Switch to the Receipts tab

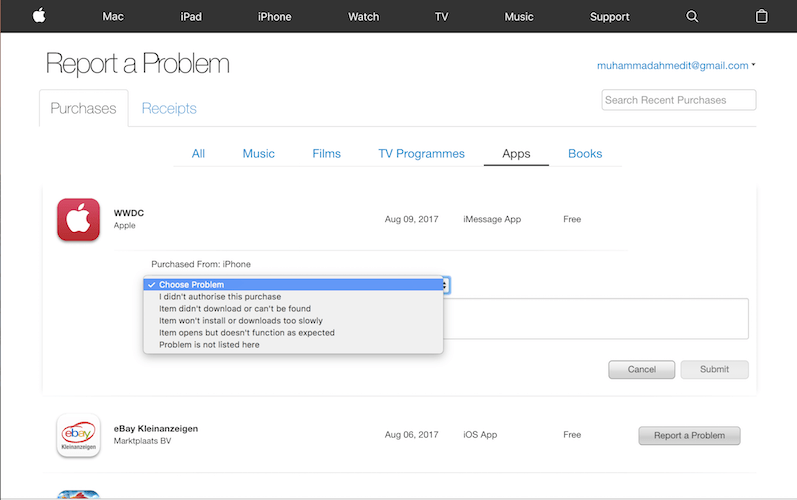169,108
